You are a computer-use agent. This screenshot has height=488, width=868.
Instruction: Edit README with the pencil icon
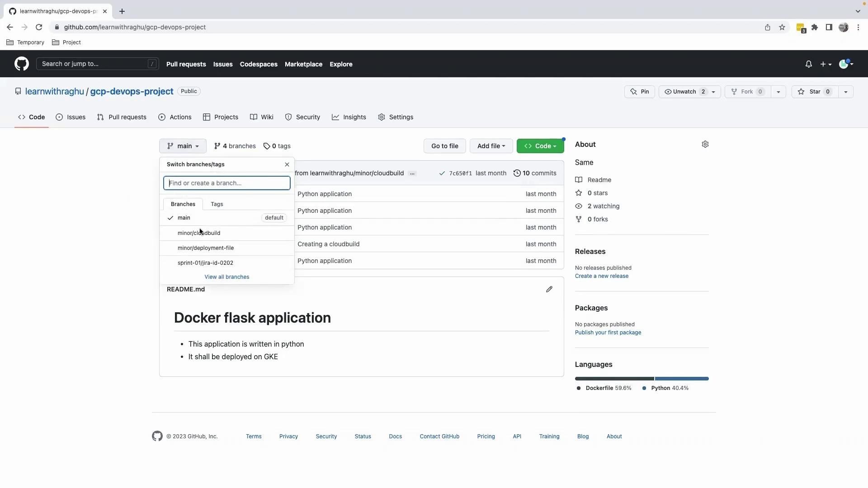coord(549,289)
